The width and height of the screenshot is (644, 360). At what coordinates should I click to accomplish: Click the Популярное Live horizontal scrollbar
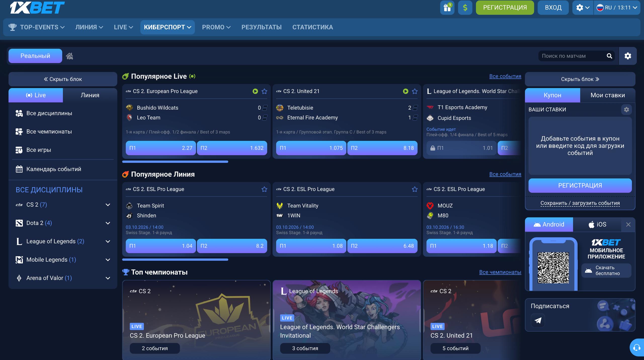click(x=175, y=162)
